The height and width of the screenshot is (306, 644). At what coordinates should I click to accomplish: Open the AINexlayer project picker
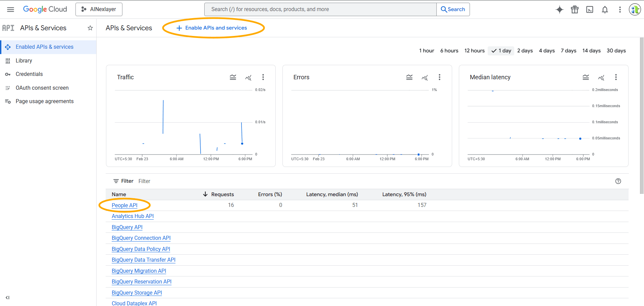99,9
